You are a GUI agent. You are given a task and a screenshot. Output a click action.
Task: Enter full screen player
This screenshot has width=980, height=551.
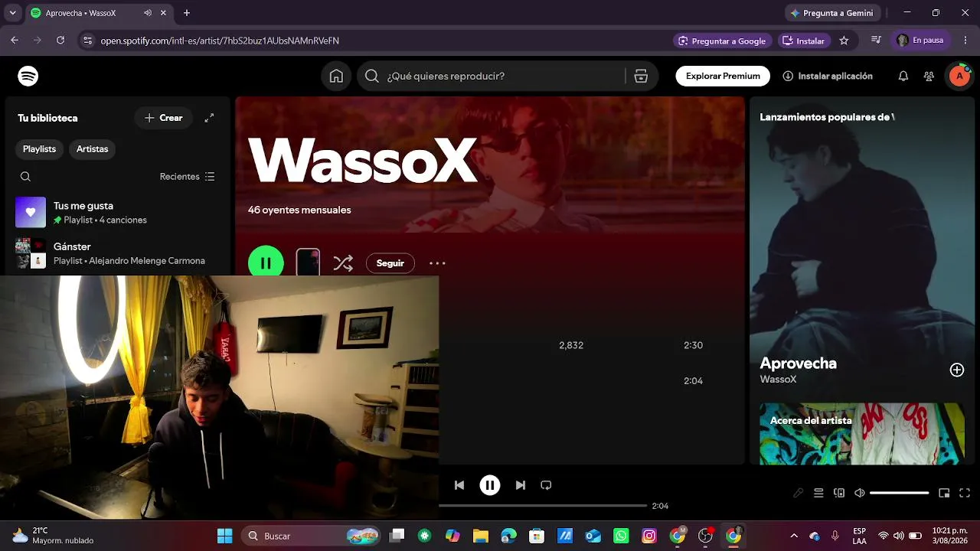(x=965, y=494)
